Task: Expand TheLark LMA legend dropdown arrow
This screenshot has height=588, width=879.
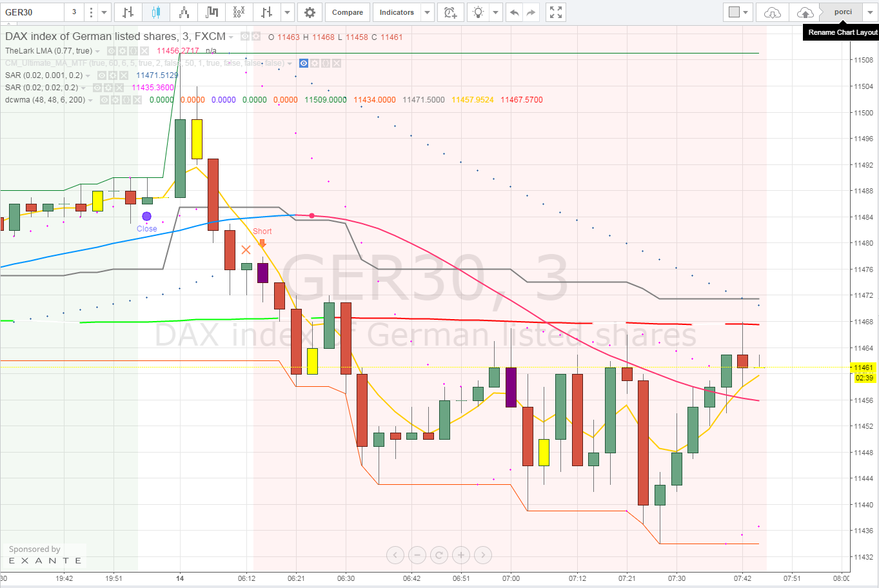Action: pyautogui.click(x=98, y=52)
